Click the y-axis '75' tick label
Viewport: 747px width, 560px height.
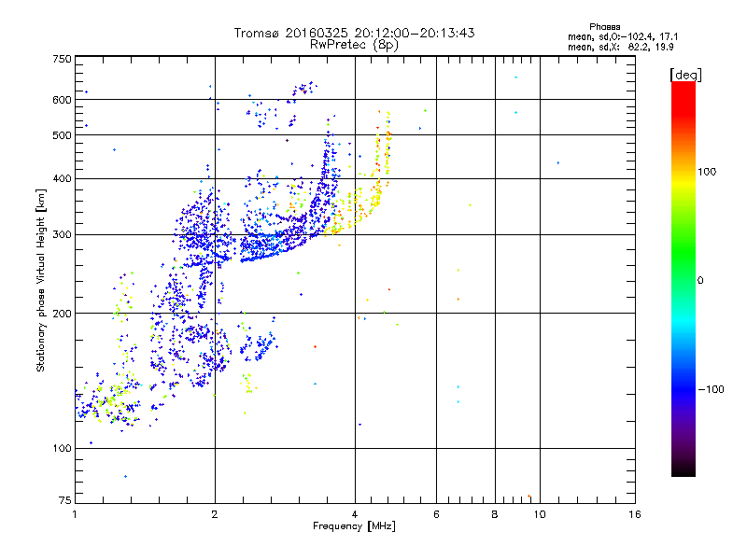click(65, 500)
